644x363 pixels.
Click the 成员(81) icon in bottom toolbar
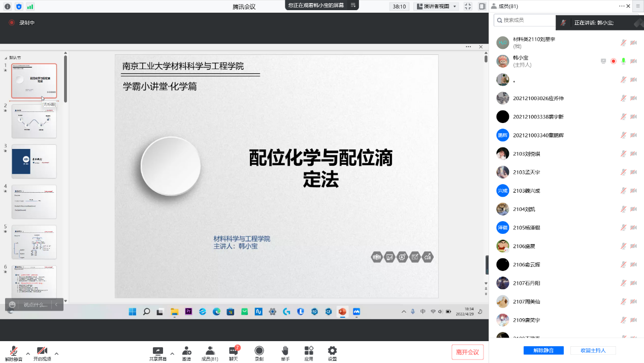click(x=210, y=351)
